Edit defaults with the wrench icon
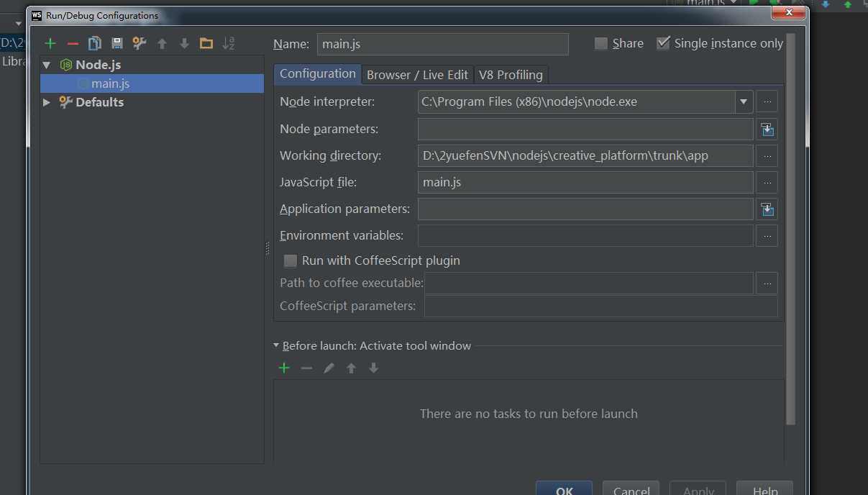868x495 pixels. (x=140, y=44)
